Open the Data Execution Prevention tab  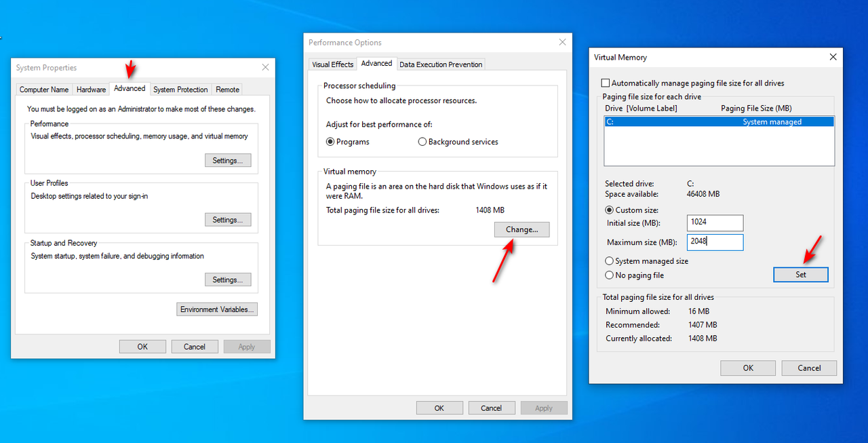(x=441, y=64)
